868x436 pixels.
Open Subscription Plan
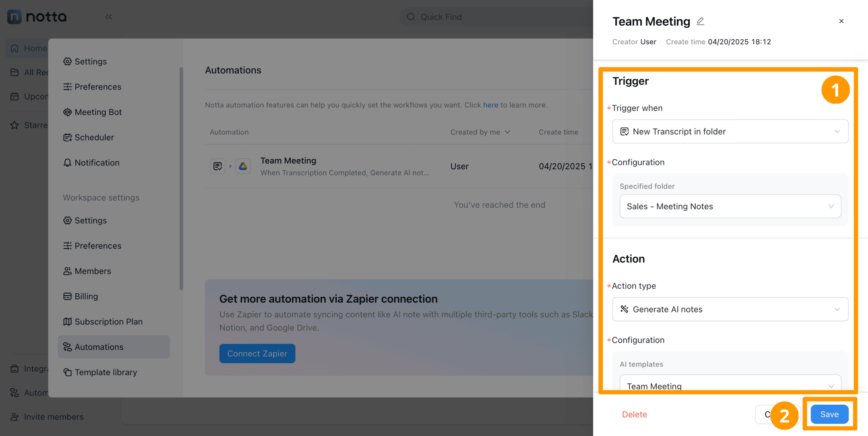pos(103,322)
